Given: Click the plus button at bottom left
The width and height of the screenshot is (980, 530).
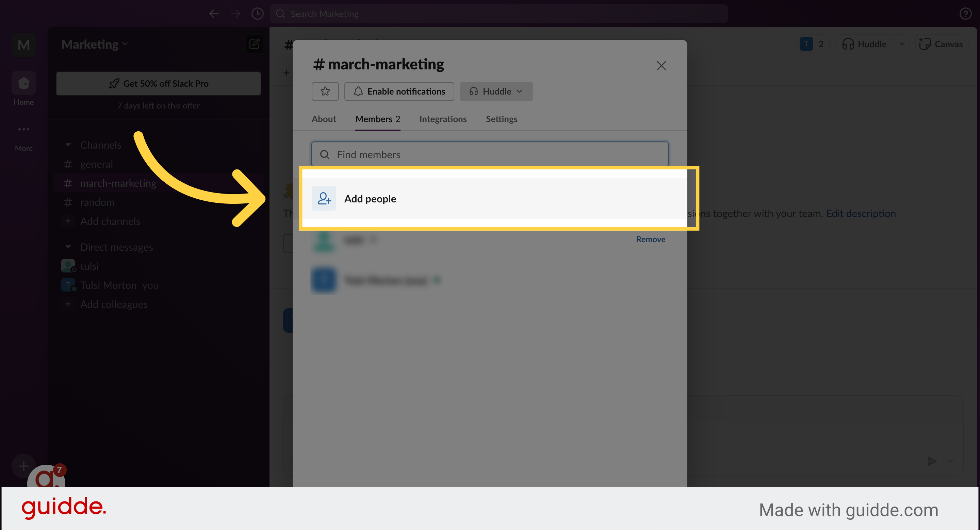Looking at the screenshot, I should point(23,466).
